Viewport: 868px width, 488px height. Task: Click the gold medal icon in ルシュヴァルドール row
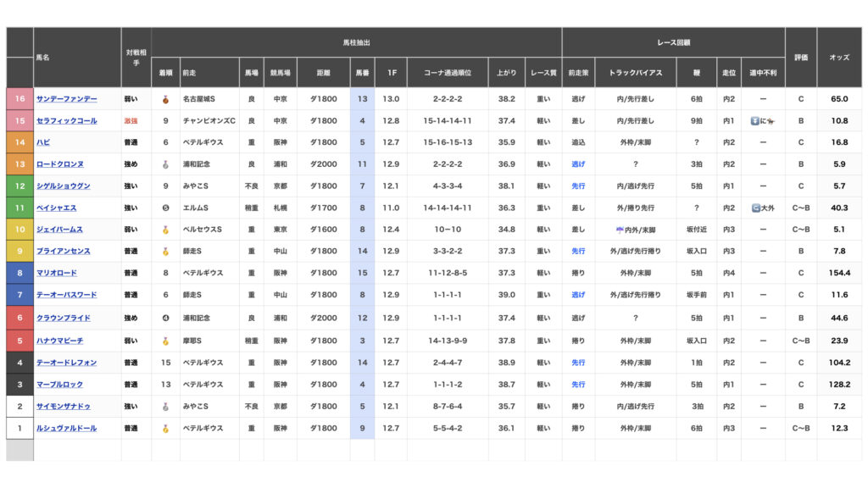(165, 428)
